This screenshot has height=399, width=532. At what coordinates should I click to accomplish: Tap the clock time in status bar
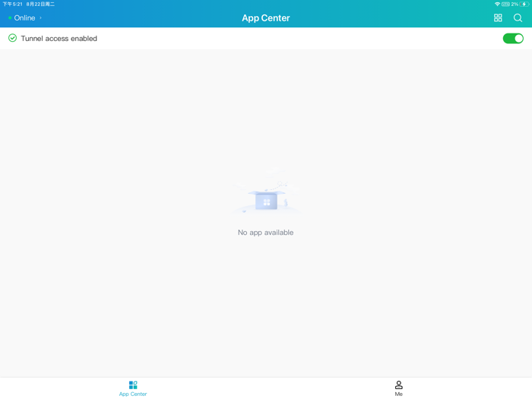click(x=13, y=4)
